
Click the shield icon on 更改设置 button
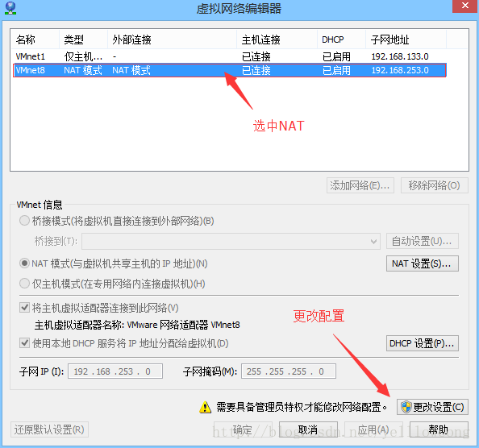(406, 407)
